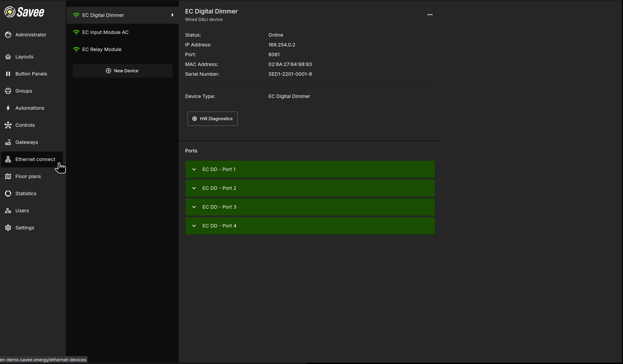
Task: Click the Statistics chart icon
Action: click(8, 194)
